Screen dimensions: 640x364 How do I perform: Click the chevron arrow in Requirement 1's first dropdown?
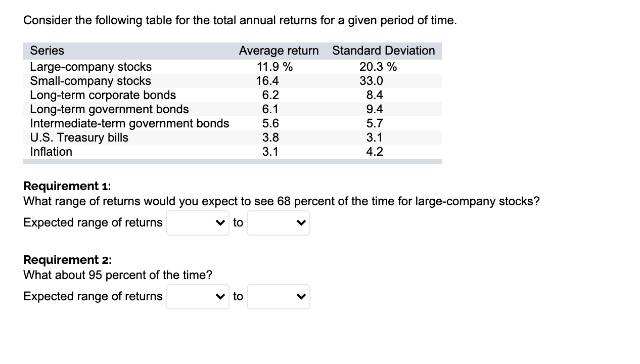221,222
